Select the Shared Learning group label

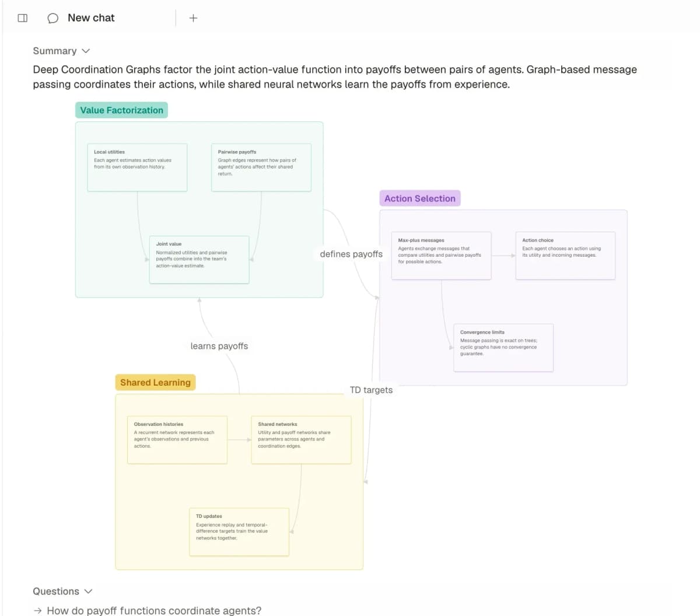[x=155, y=383]
